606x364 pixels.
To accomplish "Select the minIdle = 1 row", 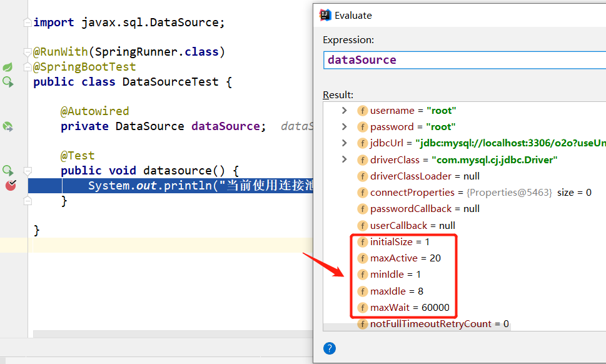I will pos(389,275).
